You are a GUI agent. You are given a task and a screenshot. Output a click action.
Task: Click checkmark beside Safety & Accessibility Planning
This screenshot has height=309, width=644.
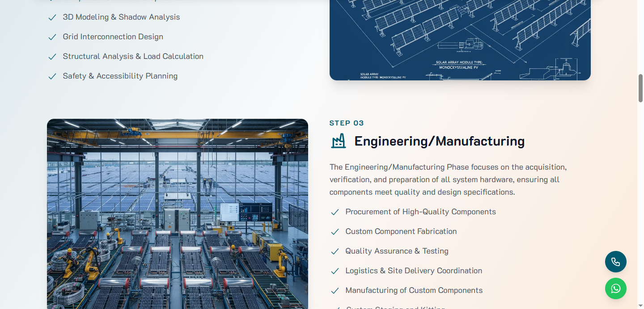(x=52, y=76)
